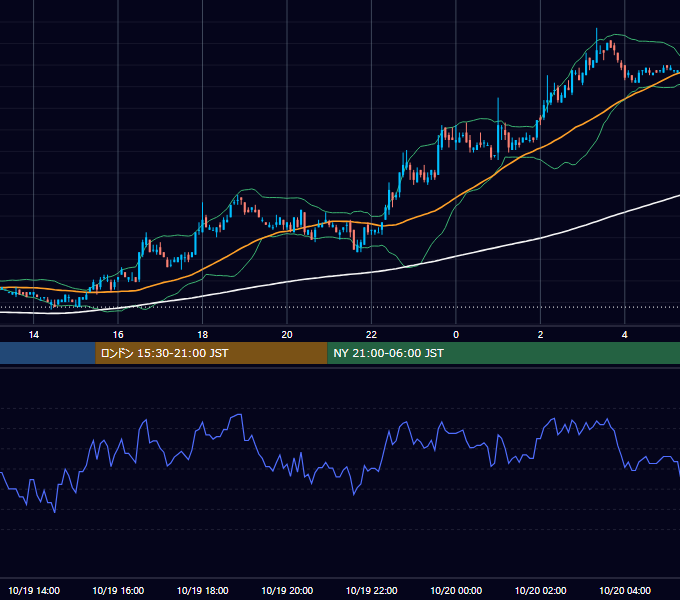Viewport: 680px width, 600px height.
Task: Select the 16 hour axis label
Action: (118, 335)
